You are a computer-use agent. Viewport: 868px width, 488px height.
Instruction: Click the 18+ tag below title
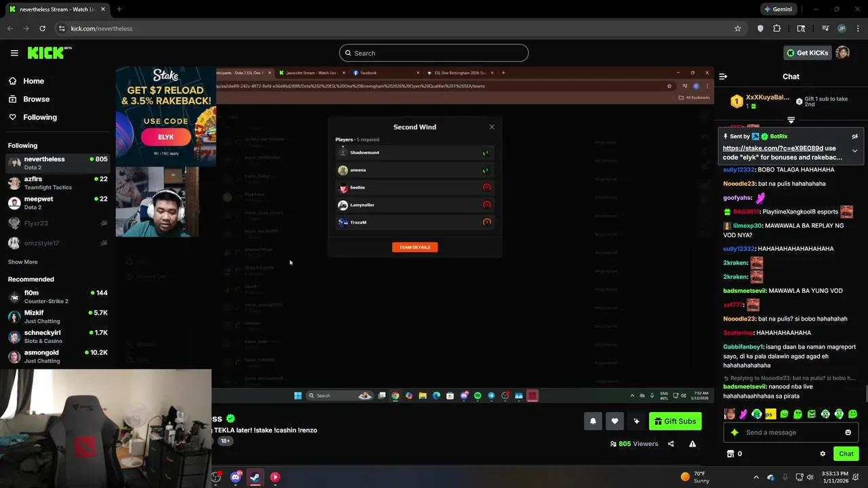225,441
